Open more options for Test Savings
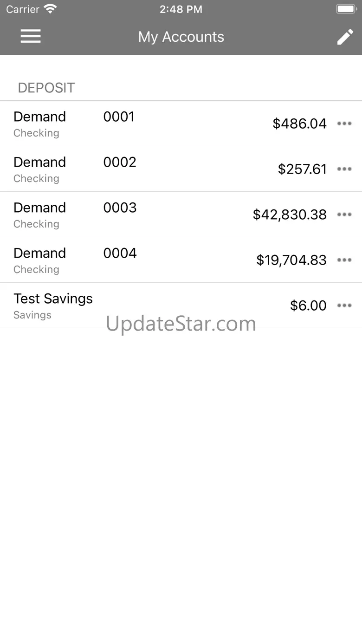 coord(344,306)
